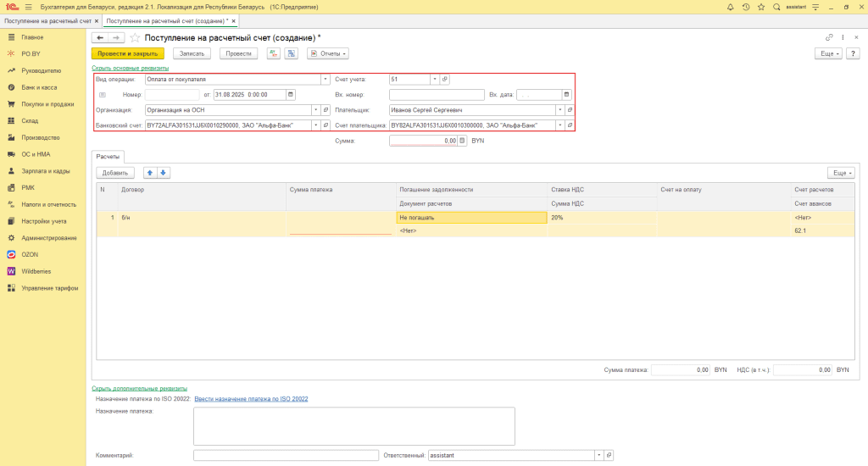Open Банк и касса section
This screenshot has width=868, height=466.
coord(39,87)
